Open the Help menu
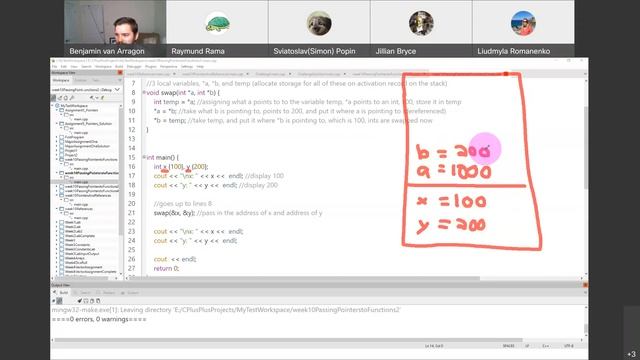This screenshot has height=360, width=640. (200, 67)
